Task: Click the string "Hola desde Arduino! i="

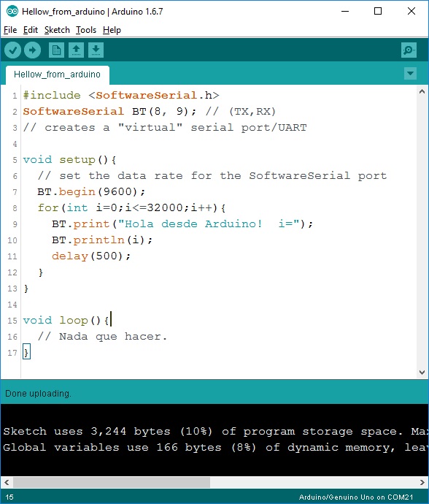Action: (x=209, y=224)
